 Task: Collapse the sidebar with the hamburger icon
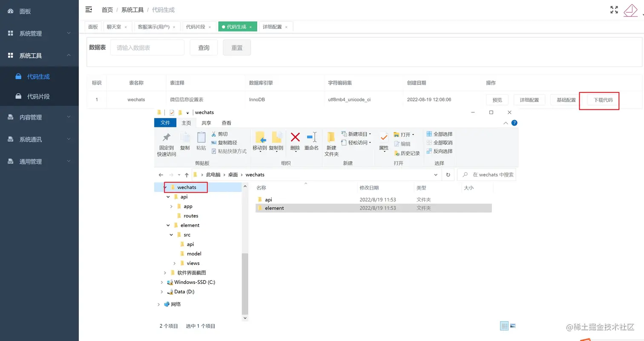coord(89,9)
